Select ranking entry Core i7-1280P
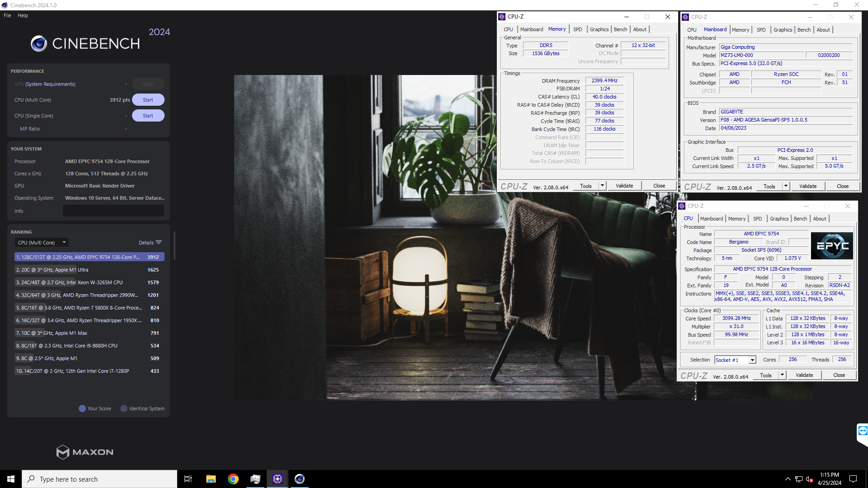 click(x=89, y=371)
